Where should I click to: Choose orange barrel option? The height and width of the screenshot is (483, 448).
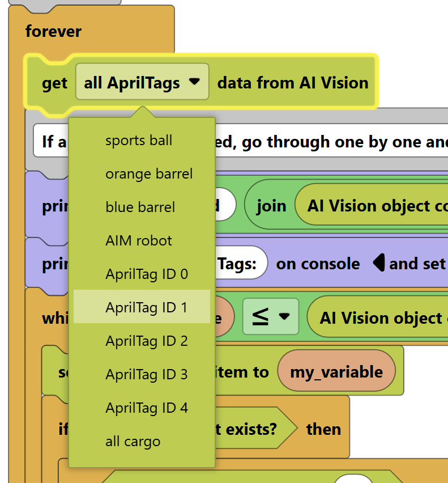pos(148,174)
